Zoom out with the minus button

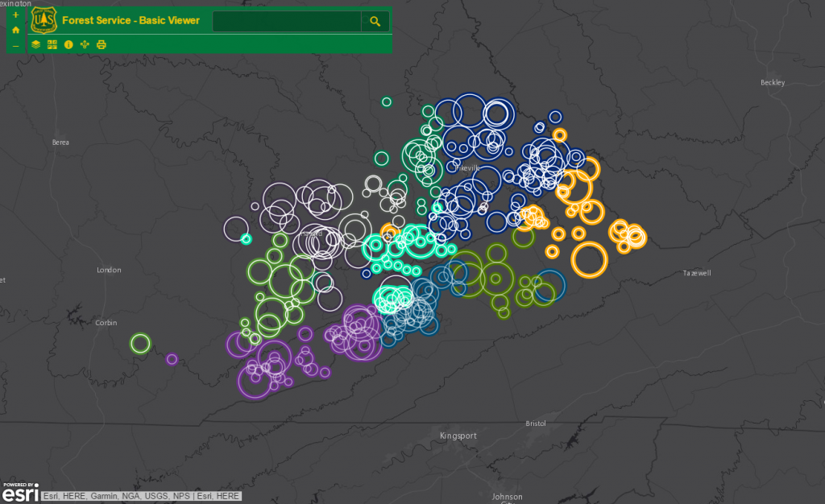click(x=16, y=46)
